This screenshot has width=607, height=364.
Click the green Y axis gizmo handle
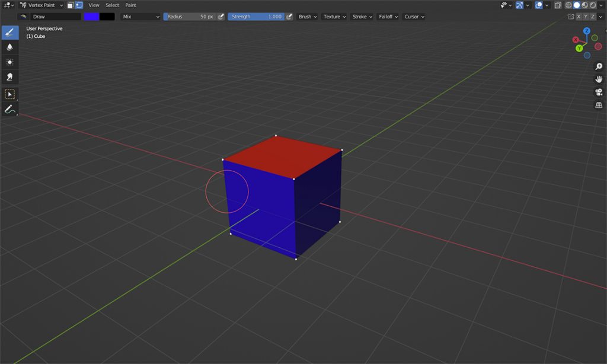(x=579, y=48)
